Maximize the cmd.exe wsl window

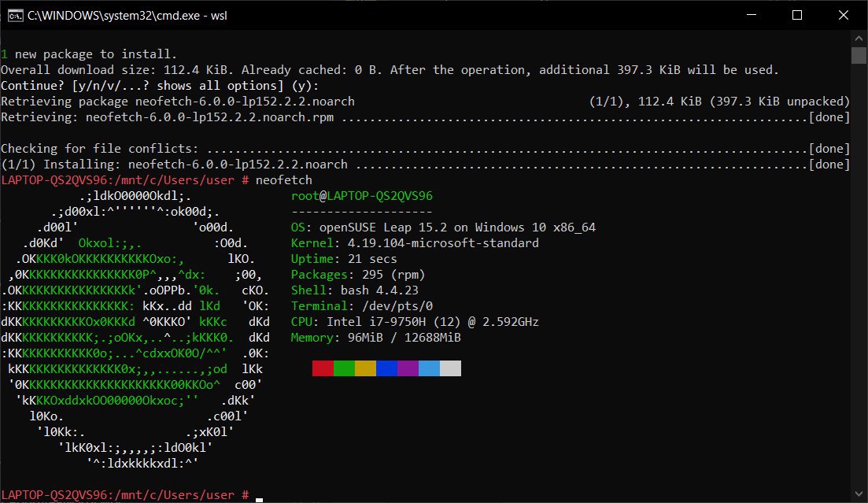pyautogui.click(x=797, y=15)
